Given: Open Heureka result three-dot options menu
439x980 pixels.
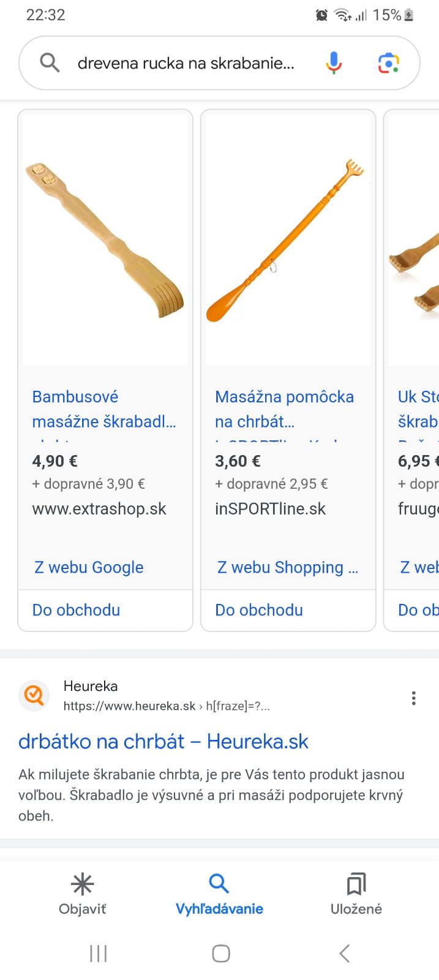Looking at the screenshot, I should (414, 698).
